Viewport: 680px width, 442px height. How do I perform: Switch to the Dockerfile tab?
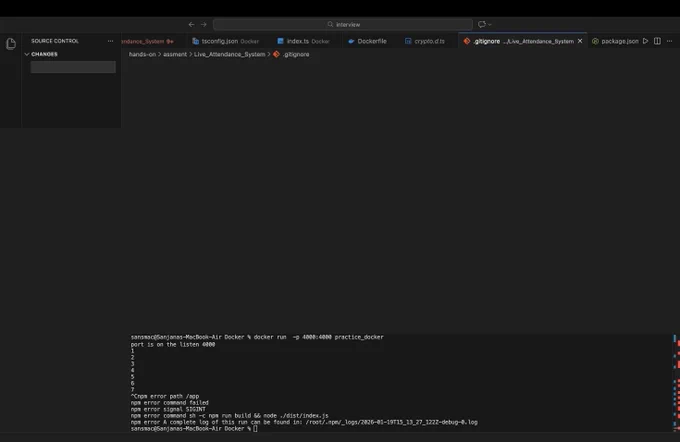(368, 41)
